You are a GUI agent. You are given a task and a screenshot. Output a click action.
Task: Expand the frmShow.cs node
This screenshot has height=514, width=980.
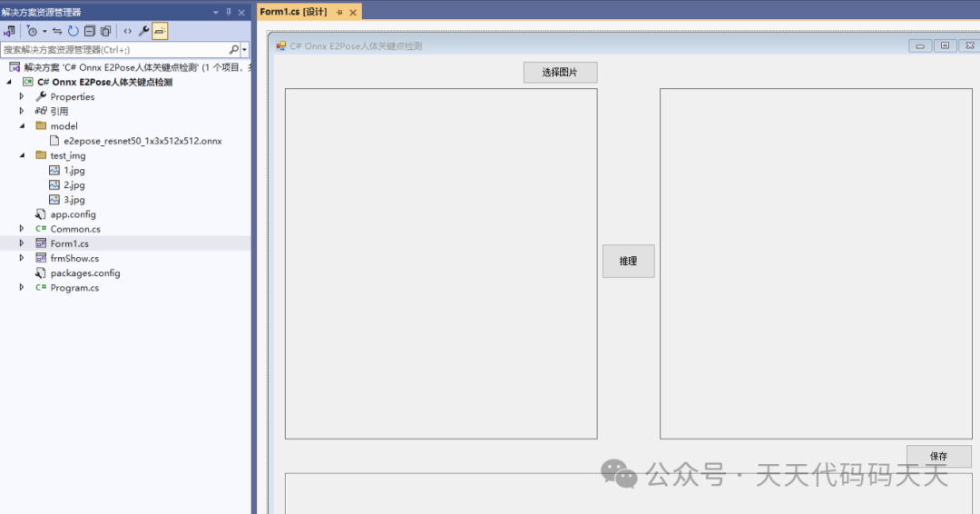(x=22, y=258)
